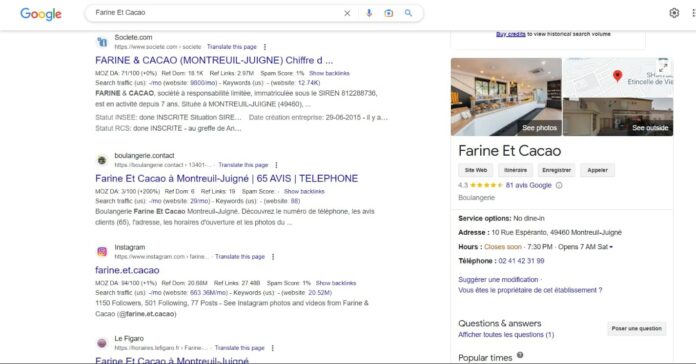Show backlinks for Societe.com result
This screenshot has width=696, height=364.
click(329, 73)
